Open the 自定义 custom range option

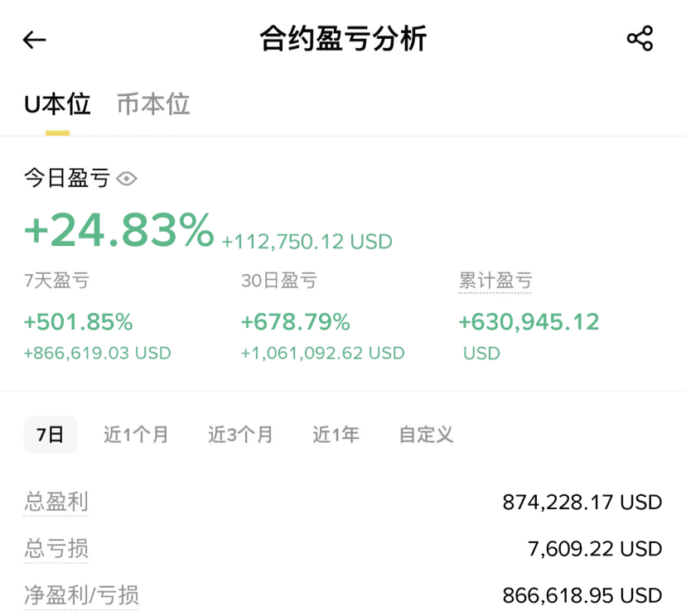(x=426, y=435)
